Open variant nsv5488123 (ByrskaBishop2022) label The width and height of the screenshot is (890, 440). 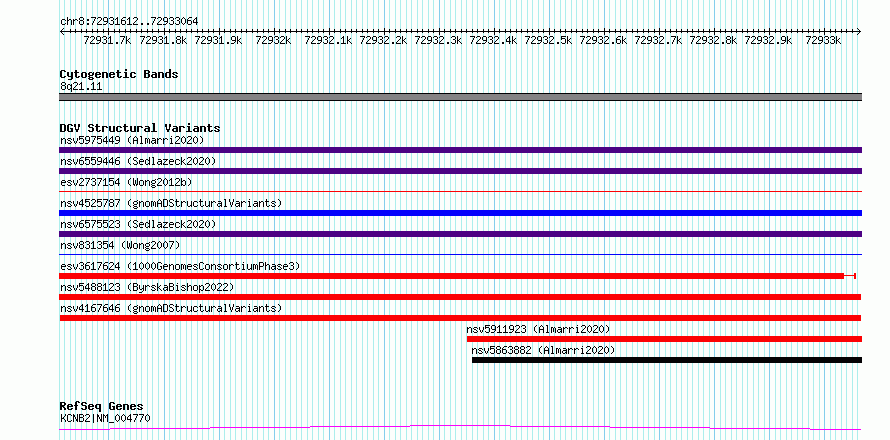pyautogui.click(x=147, y=287)
